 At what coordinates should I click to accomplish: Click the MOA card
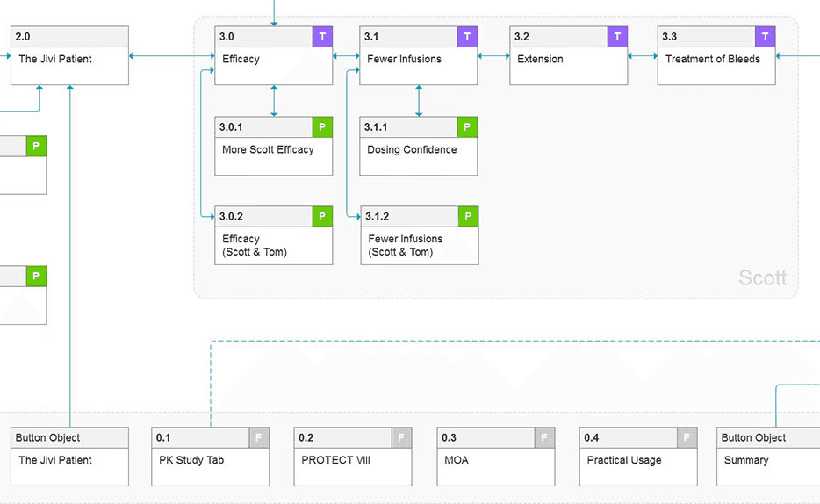tap(496, 457)
